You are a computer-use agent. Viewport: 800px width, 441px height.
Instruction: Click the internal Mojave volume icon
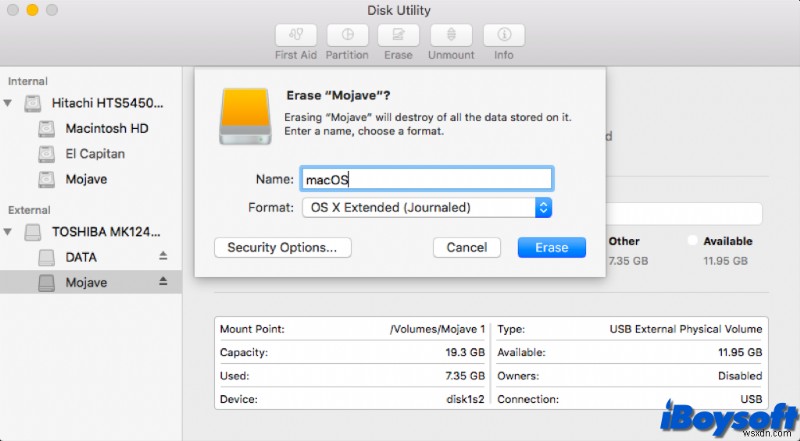(x=46, y=180)
